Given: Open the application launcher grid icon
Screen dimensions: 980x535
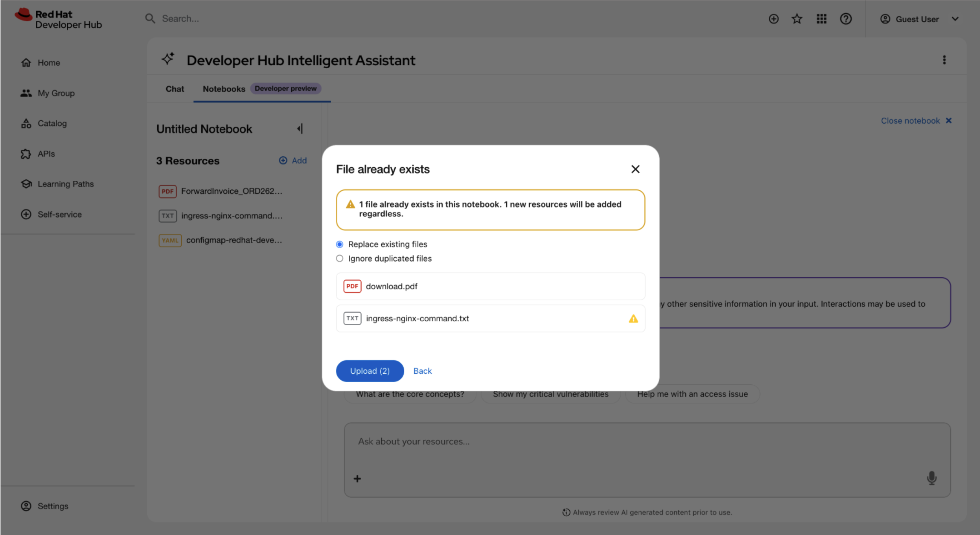Looking at the screenshot, I should [821, 19].
